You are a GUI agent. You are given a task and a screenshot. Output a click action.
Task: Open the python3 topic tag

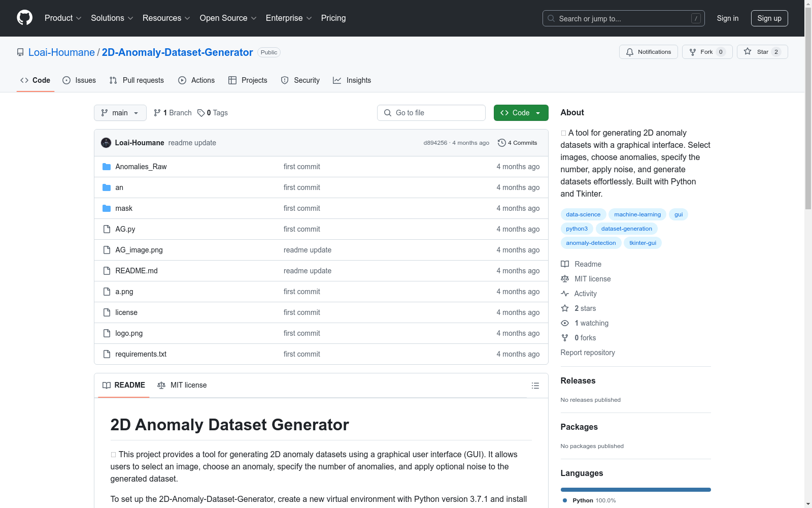[577, 229]
